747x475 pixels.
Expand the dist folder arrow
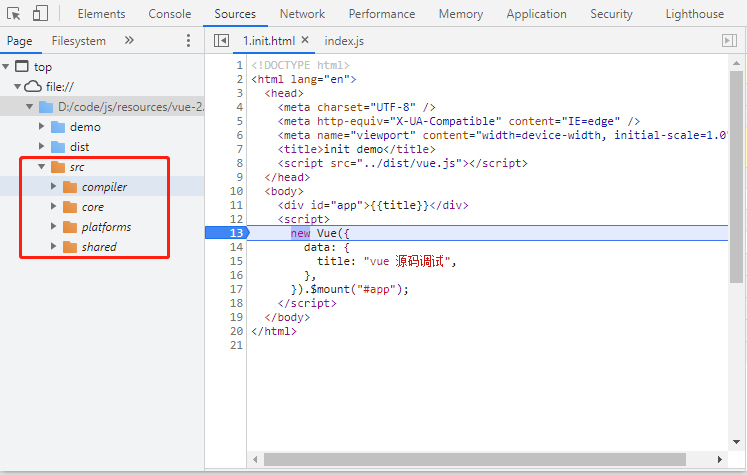(x=41, y=146)
